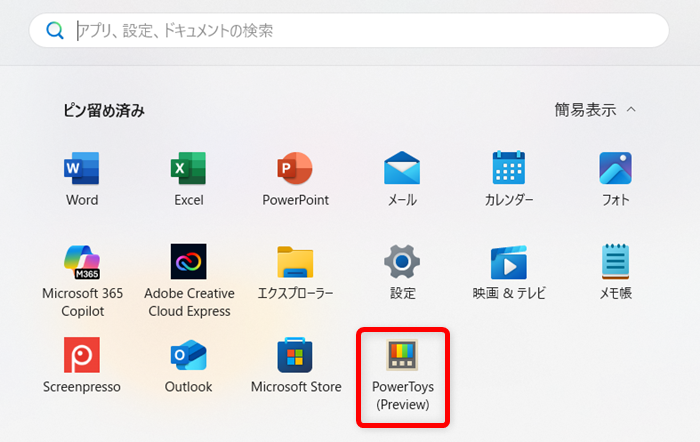Open the カレンダー app
The image size is (700, 442).
click(x=509, y=179)
